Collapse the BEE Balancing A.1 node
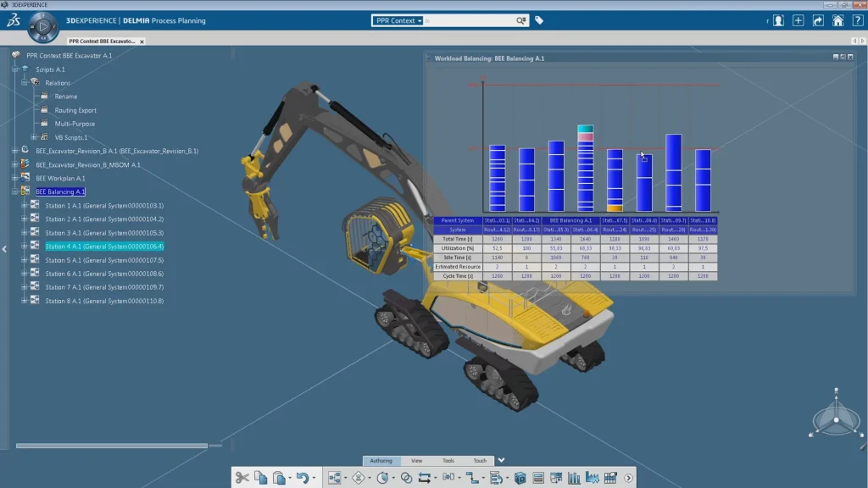Screen dimensions: 868x488 click(x=15, y=192)
